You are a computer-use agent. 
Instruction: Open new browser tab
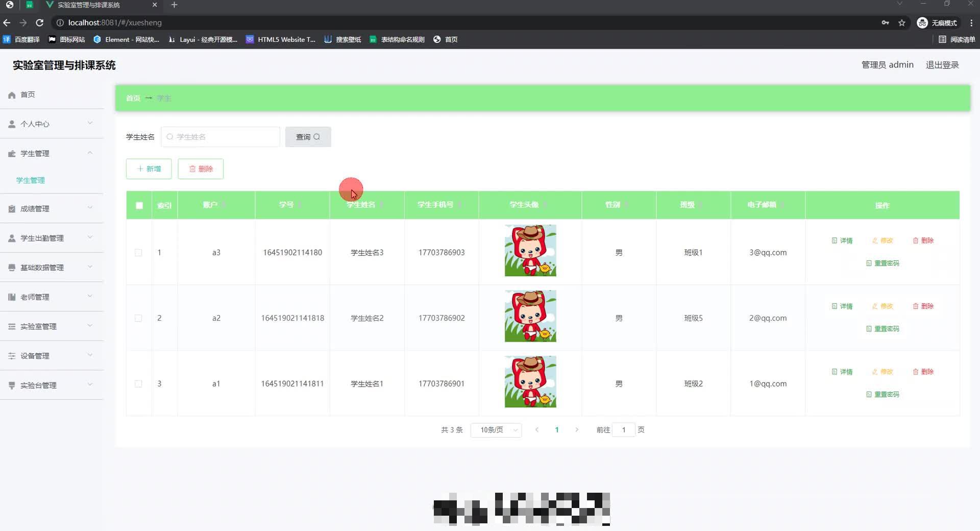(174, 5)
